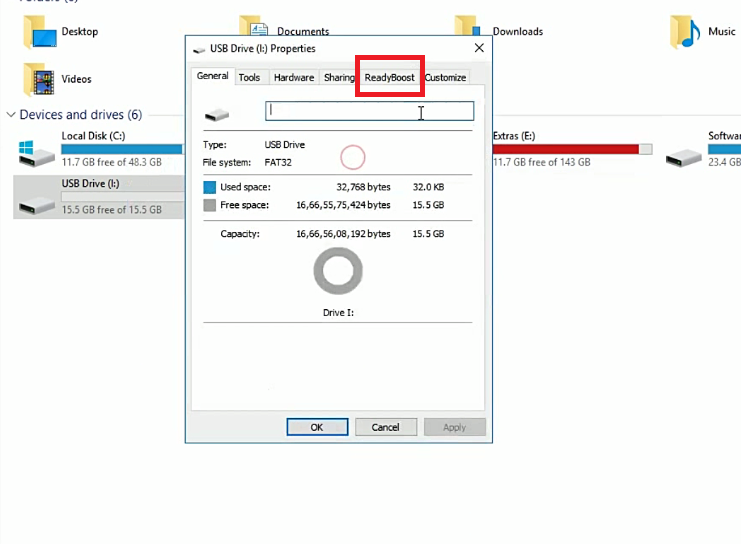The image size is (741, 544).
Task: Open the Music folder icon
Action: click(685, 32)
